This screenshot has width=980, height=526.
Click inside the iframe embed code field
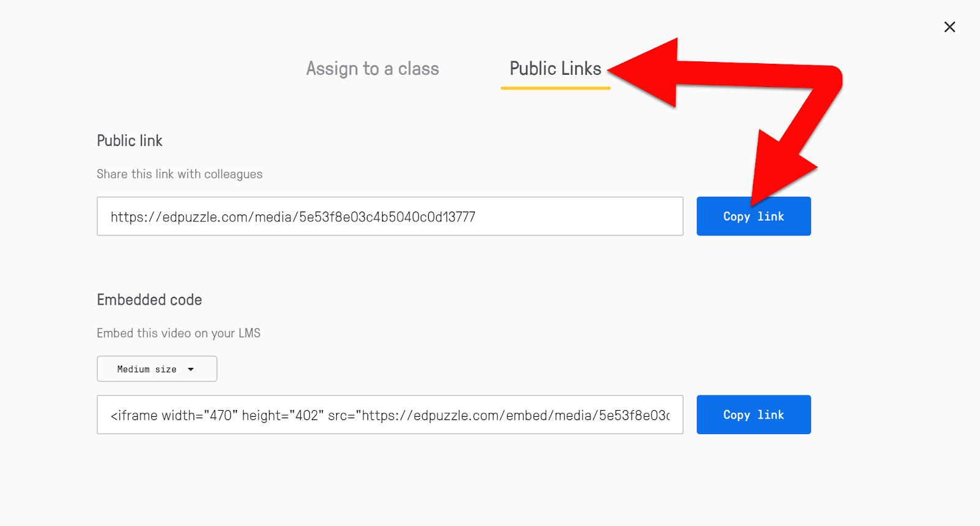tap(390, 415)
